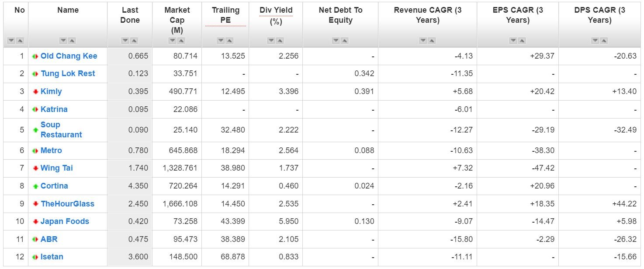Sort the No column with its up arrow
This screenshot has width=644, height=269.
pyautogui.click(x=20, y=41)
